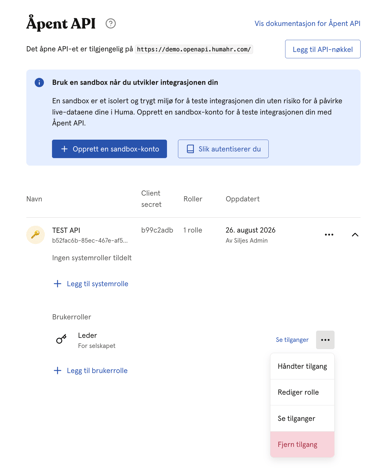Click Opprett en sandbox-konto button
375x472 pixels.
(x=109, y=149)
